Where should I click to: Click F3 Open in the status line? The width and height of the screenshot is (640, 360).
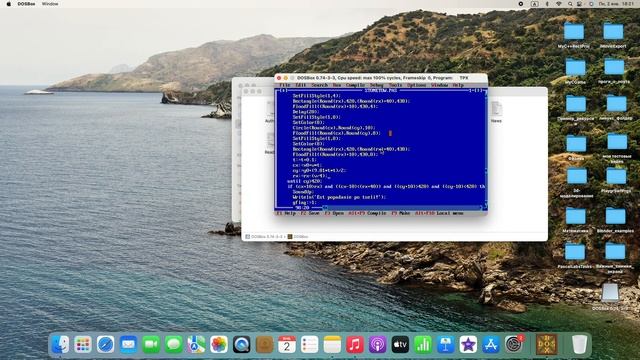334,213
